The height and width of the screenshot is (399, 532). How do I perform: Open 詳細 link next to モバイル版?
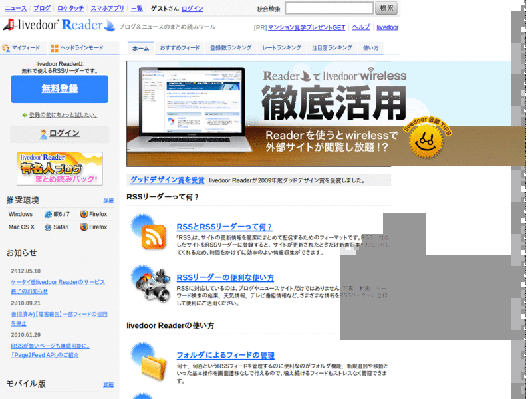pos(108,384)
